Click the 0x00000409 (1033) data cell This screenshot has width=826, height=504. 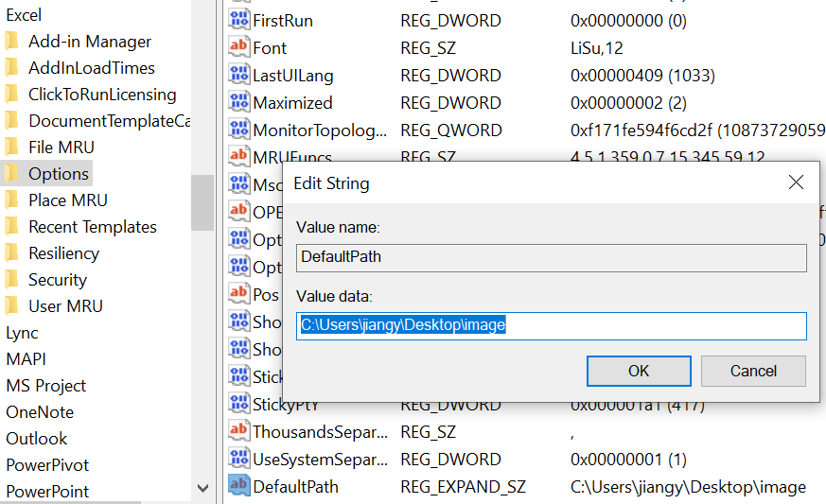click(x=642, y=76)
